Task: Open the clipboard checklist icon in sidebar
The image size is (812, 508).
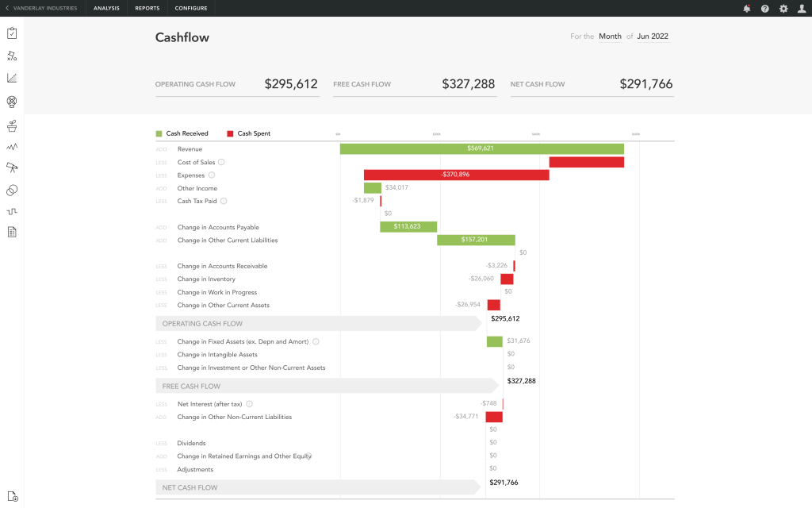Action: click(12, 33)
